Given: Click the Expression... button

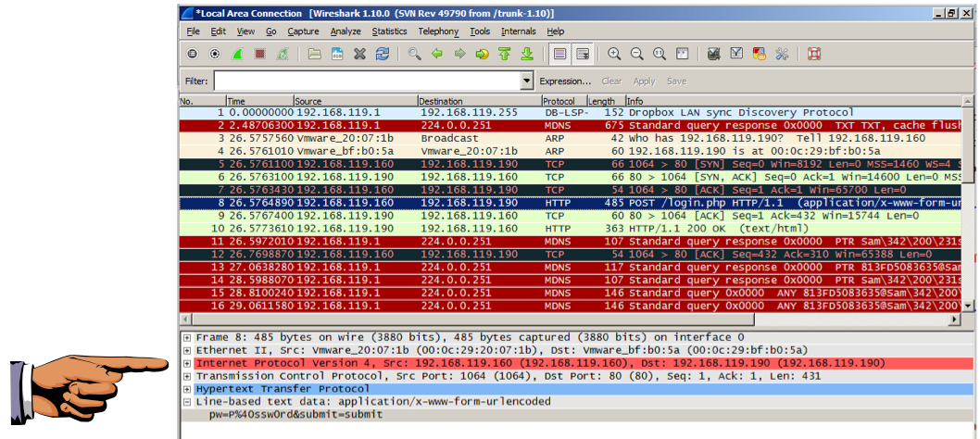Looking at the screenshot, I should pyautogui.click(x=565, y=82).
